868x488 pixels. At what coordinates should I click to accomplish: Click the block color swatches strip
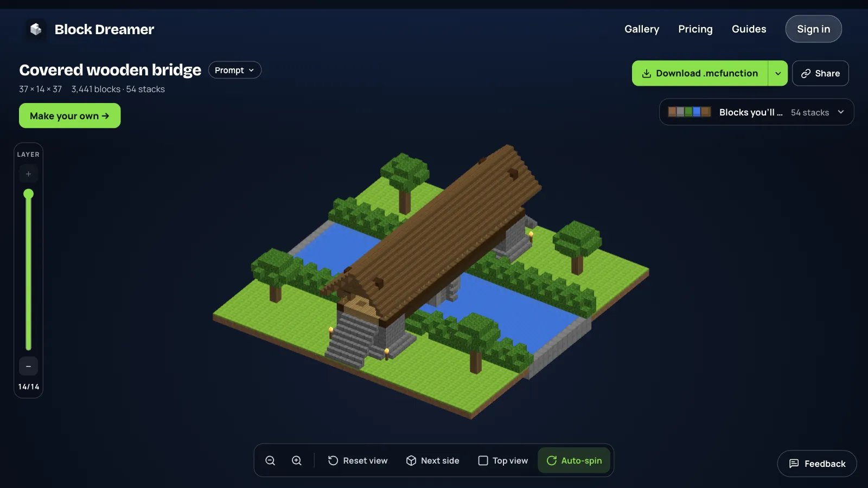coord(689,112)
